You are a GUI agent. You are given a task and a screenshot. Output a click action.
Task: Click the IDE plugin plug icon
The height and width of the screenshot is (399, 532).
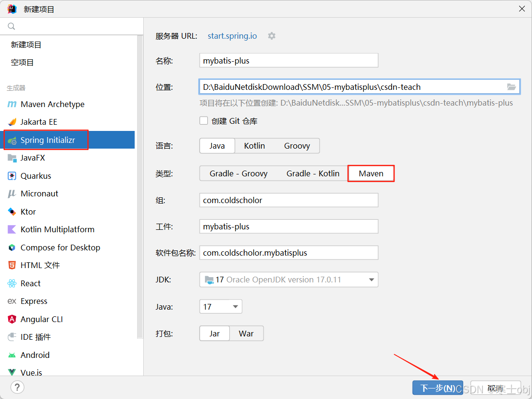[12, 337]
